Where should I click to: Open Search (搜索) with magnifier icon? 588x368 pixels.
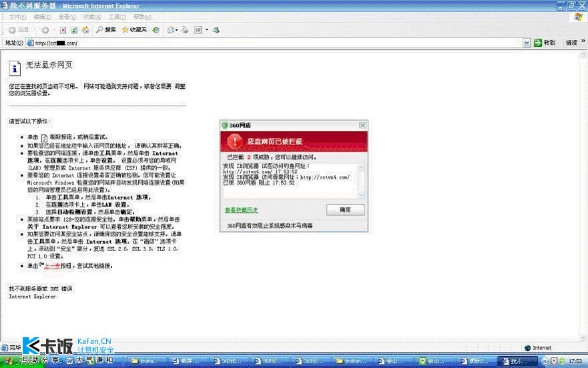pos(106,29)
